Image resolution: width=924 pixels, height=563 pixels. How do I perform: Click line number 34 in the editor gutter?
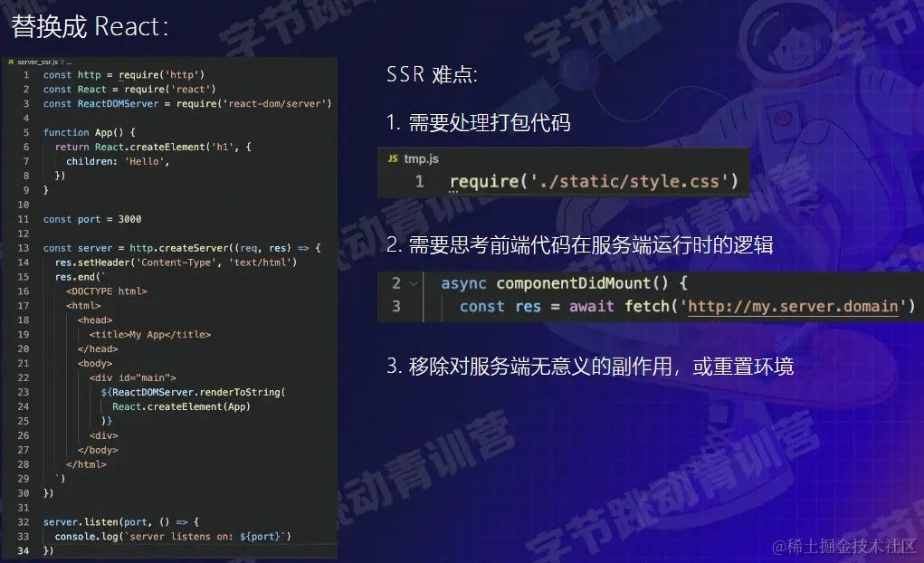(23, 551)
